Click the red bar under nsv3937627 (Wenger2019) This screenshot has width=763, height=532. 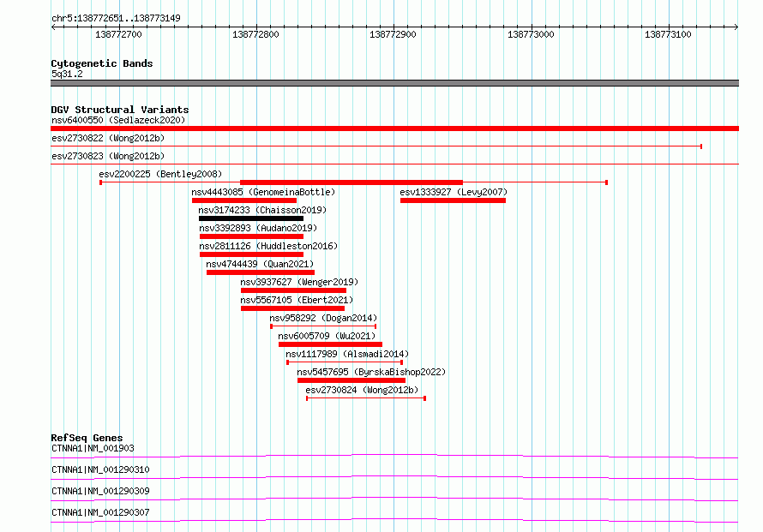click(x=293, y=290)
